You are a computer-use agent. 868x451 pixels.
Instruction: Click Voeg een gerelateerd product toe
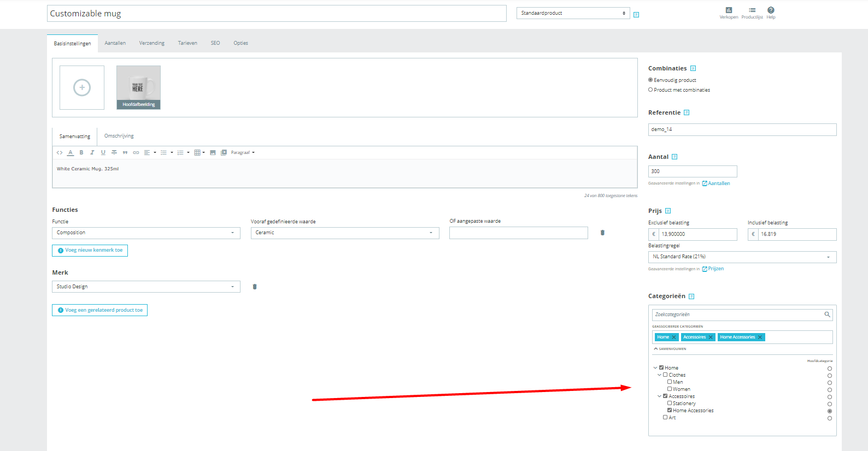100,311
